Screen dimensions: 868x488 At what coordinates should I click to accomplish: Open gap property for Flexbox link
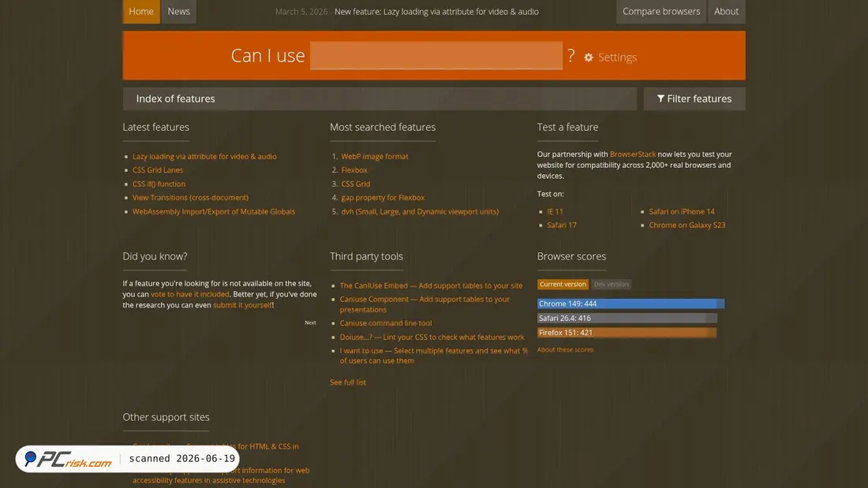pos(383,198)
